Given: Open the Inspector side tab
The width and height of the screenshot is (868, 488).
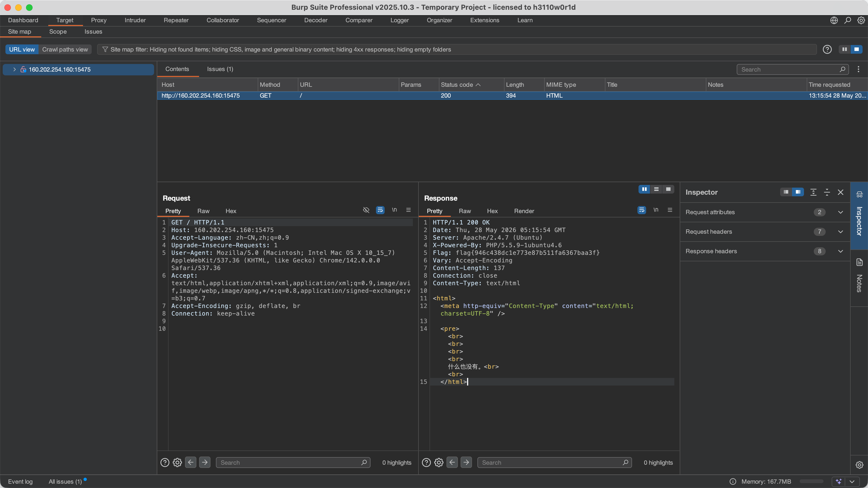Looking at the screenshot, I should (859, 216).
